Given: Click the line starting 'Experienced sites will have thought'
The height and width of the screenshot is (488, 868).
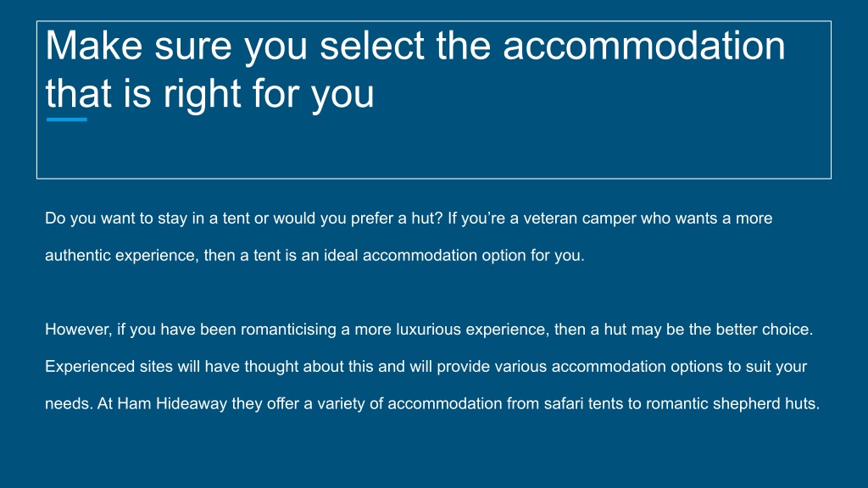Looking at the screenshot, I should pyautogui.click(x=426, y=367).
